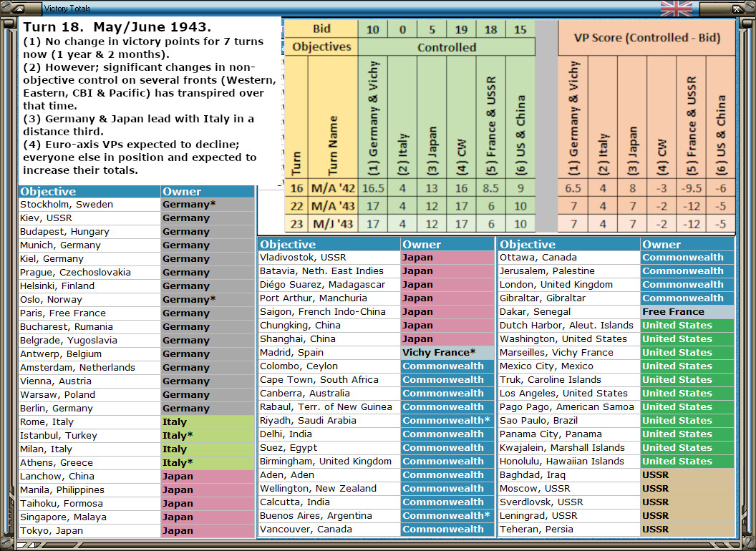This screenshot has width=756, height=551.
Task: Select Singapore, Malaya objective
Action: 89,517
